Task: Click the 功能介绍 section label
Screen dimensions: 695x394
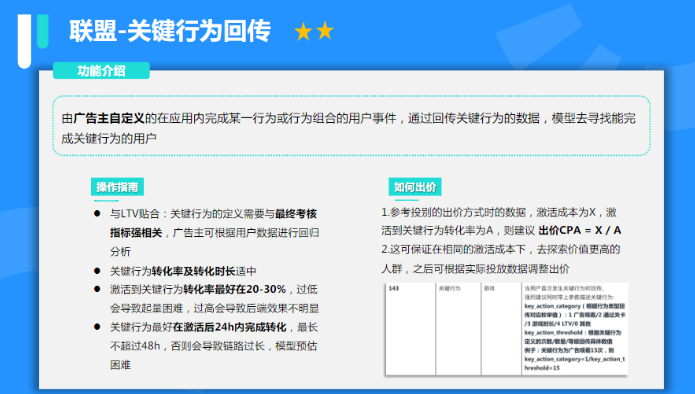Action: [102, 70]
